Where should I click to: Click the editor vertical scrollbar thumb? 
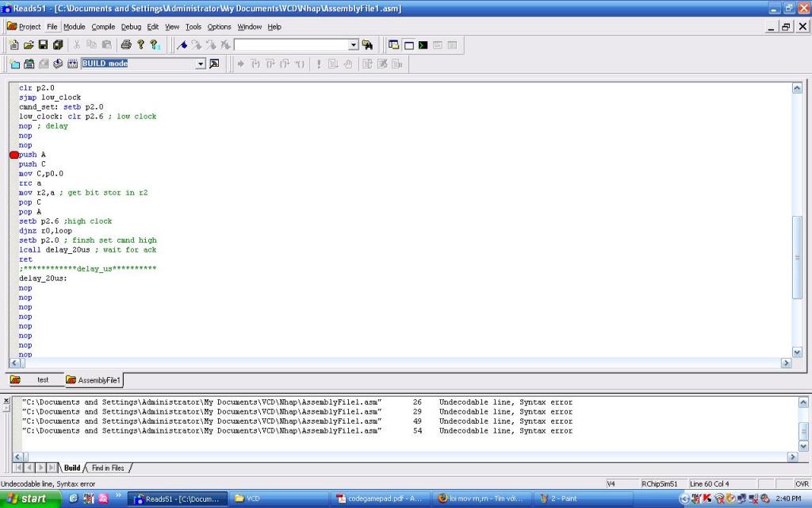tap(797, 257)
